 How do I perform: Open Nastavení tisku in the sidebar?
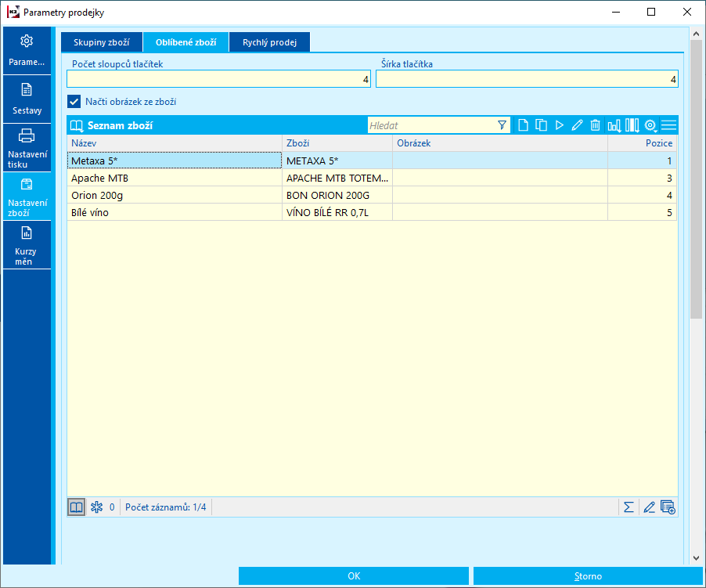[27, 148]
